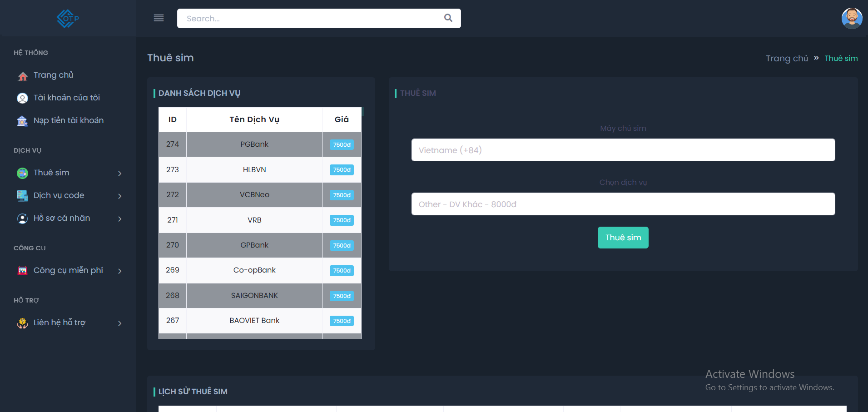Click the Nạp tiền tài khoản icon
Image resolution: width=868 pixels, height=412 pixels.
(22, 121)
